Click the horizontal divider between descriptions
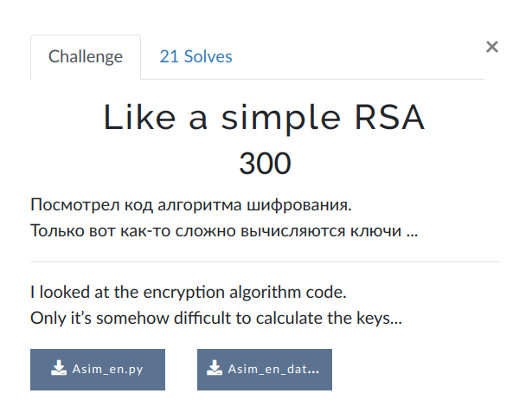532x400 pixels. coord(265,261)
